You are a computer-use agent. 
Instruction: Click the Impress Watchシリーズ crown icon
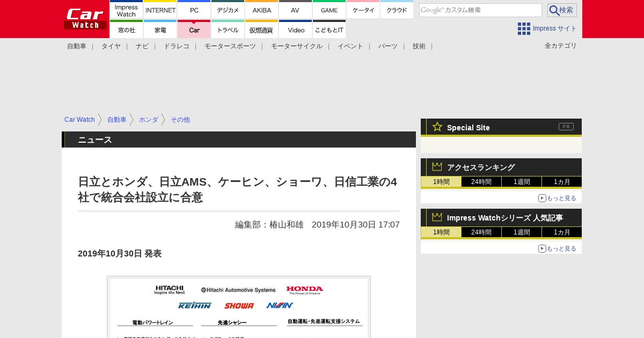coord(437,217)
